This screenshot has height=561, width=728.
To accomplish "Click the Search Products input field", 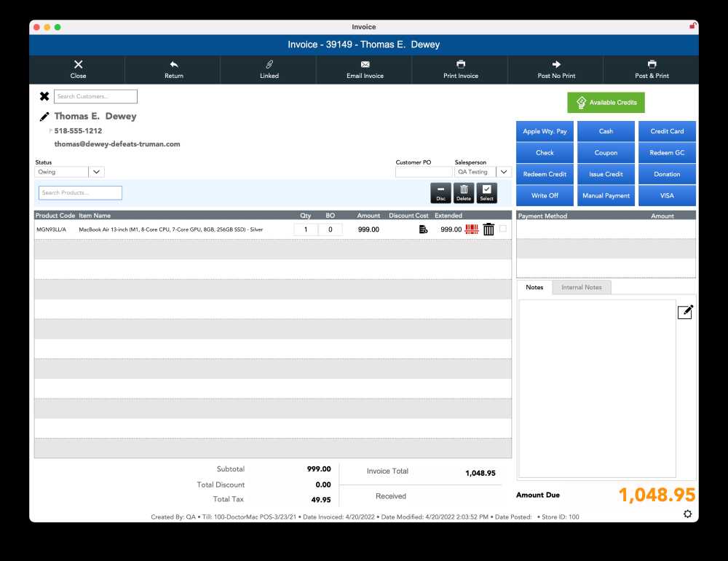I will point(80,193).
